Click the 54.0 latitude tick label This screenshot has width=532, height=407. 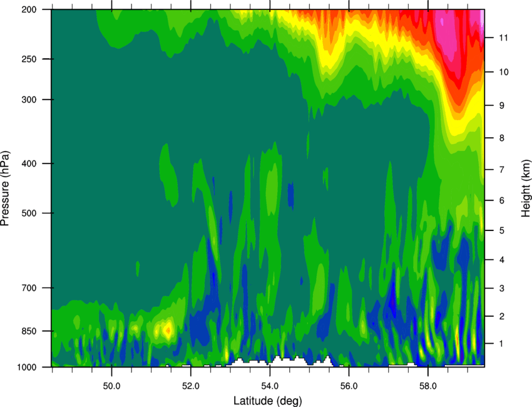[x=270, y=386]
